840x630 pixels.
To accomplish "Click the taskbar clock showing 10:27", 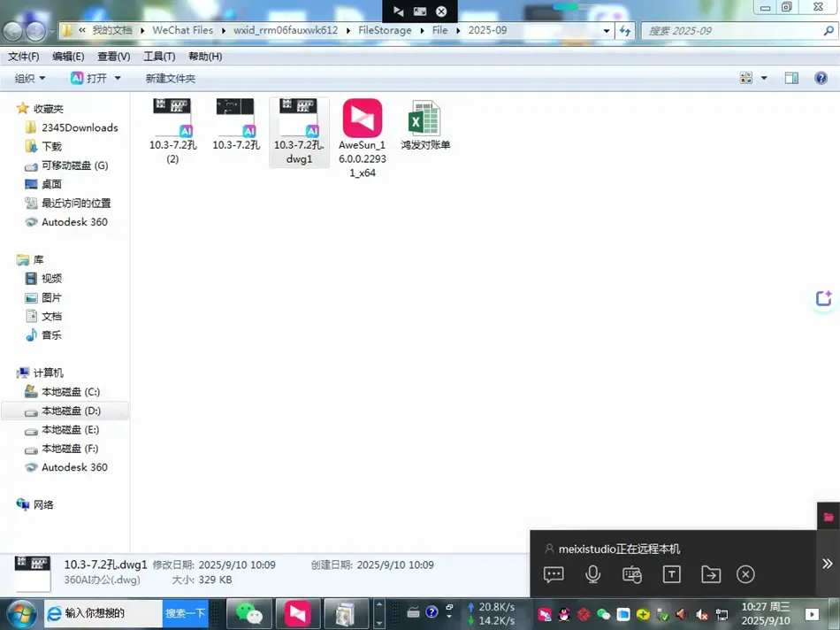I will (766, 613).
